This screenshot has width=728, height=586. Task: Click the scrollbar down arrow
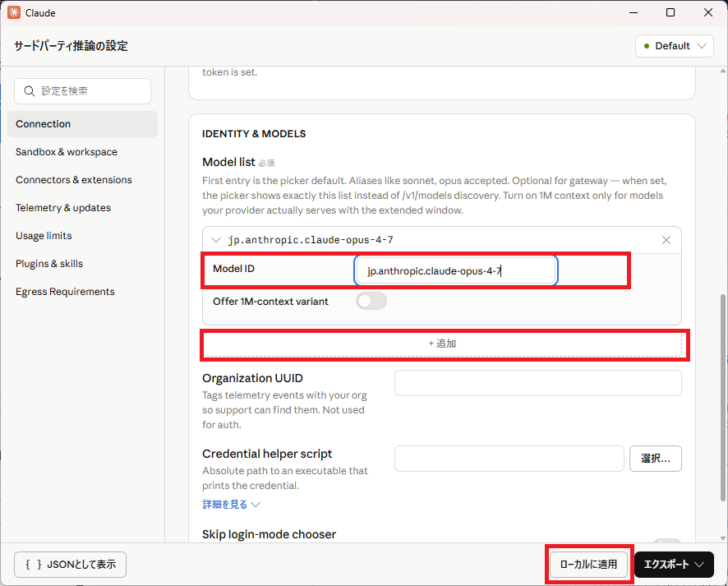tap(723, 538)
